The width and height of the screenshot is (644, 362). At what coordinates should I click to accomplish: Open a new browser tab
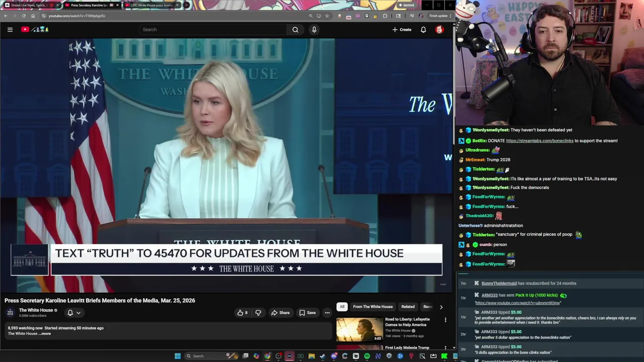click(186, 5)
